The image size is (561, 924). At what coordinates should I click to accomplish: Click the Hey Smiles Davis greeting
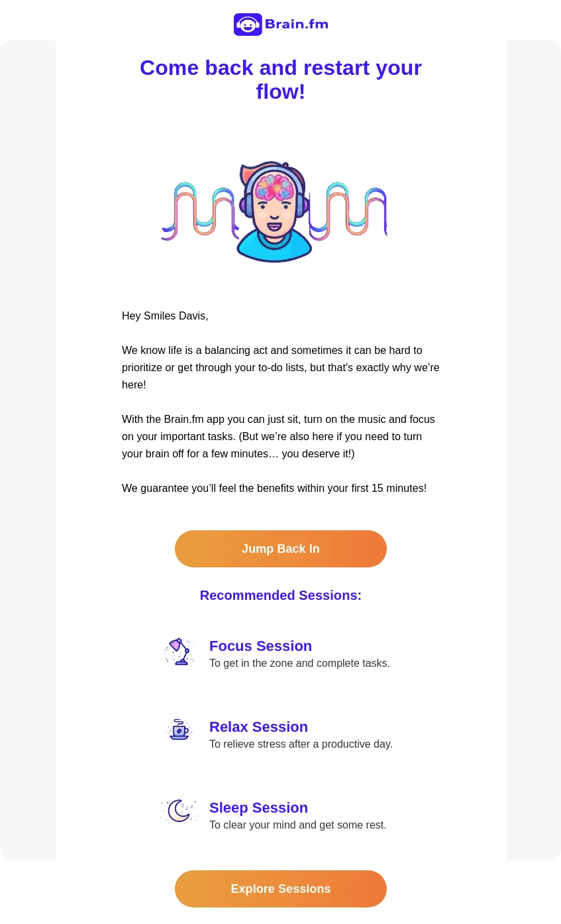(x=165, y=316)
